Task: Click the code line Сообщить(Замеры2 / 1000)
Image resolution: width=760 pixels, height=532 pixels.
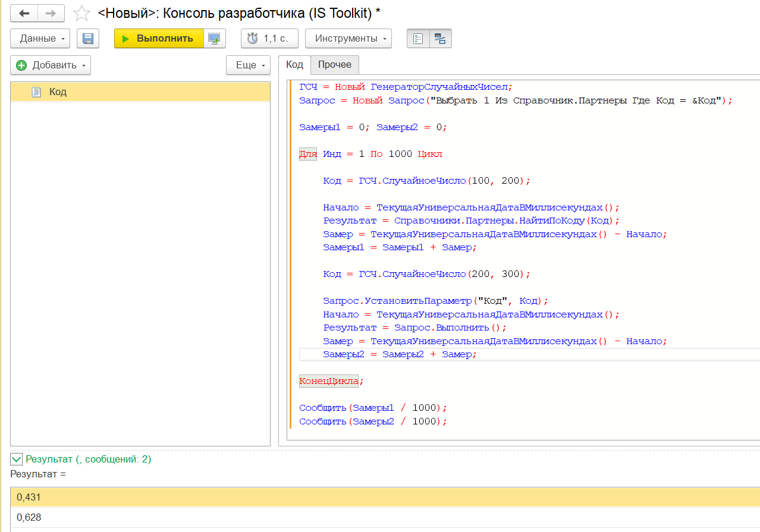Action: click(x=373, y=421)
